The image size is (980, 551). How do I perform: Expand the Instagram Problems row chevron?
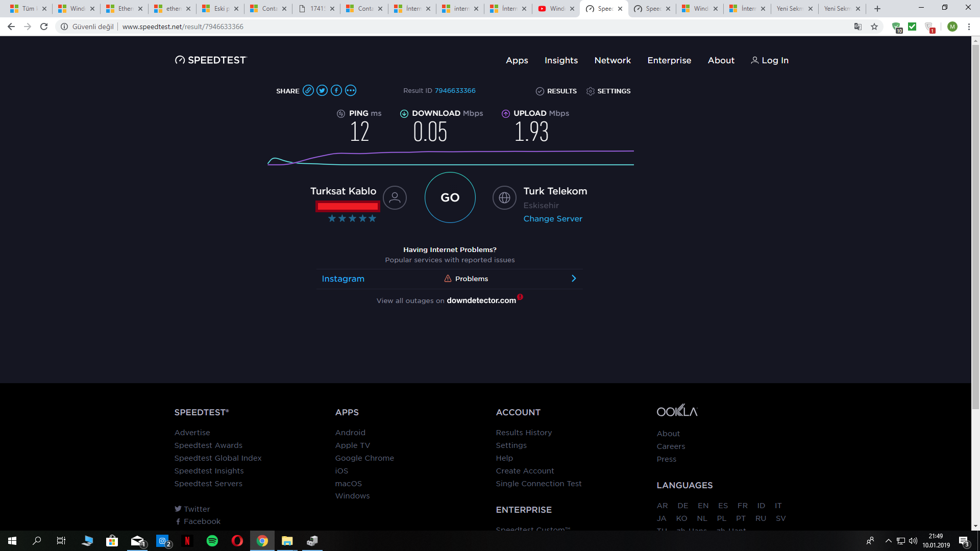tap(574, 279)
